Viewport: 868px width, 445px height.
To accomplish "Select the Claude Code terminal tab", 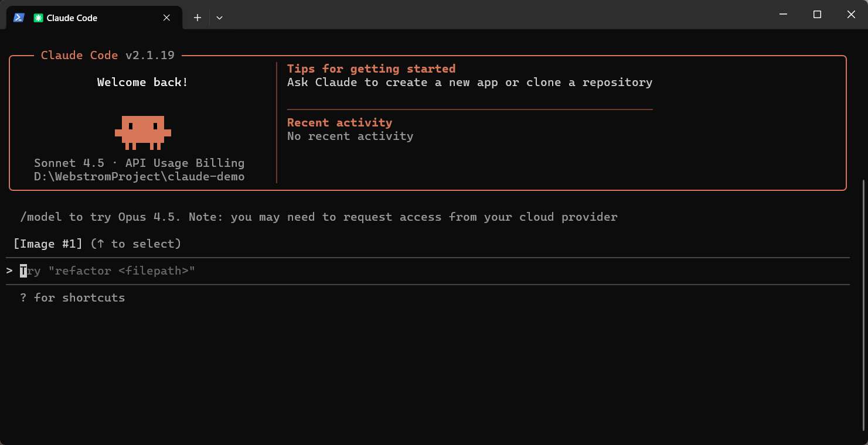I will click(x=94, y=18).
